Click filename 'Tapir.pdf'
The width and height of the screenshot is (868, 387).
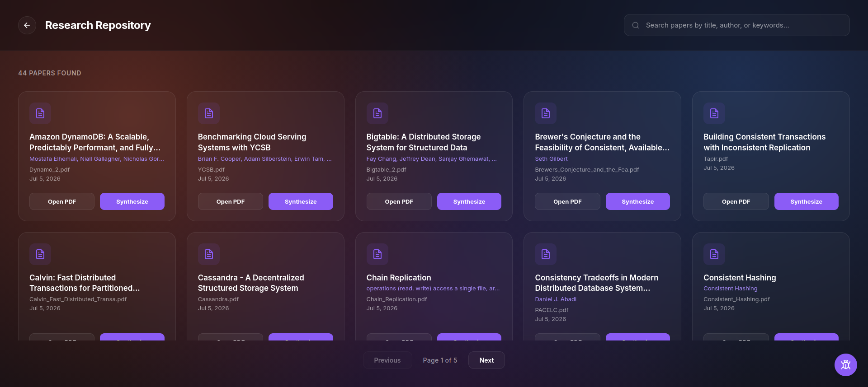coord(716,159)
